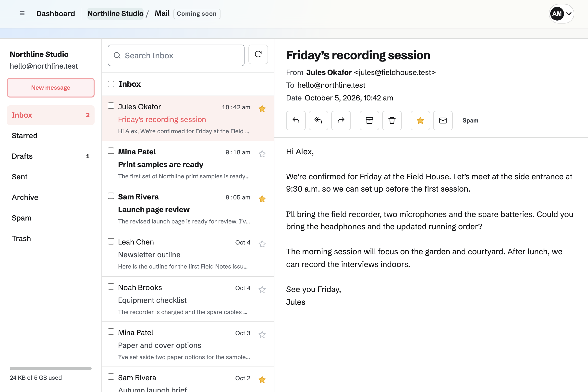Screen dimensions: 588x392
Task: Open the Drafts folder
Action: click(x=50, y=156)
